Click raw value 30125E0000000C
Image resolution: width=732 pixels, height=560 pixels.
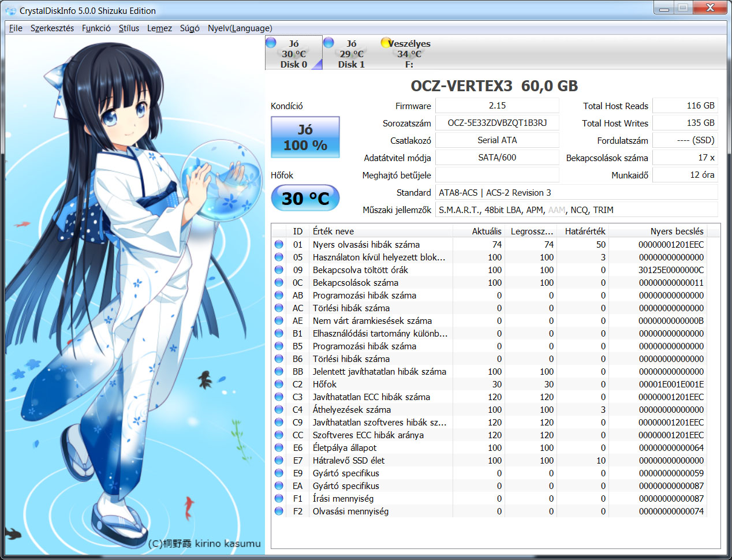[x=671, y=270]
